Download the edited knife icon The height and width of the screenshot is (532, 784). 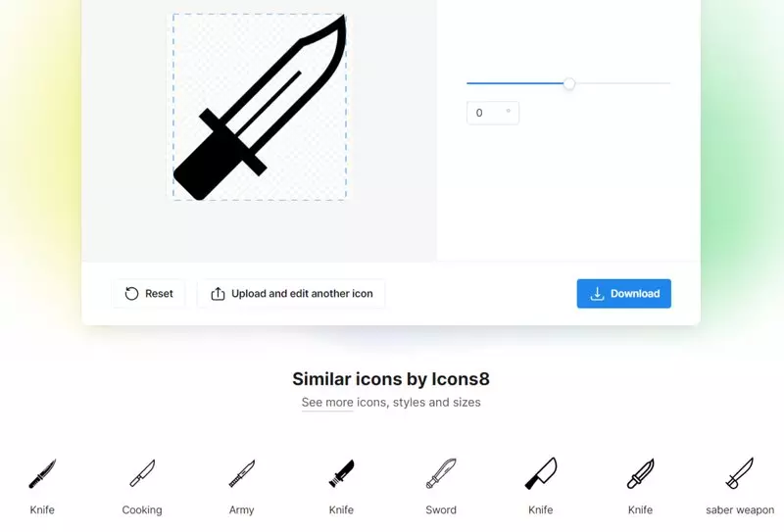[623, 294]
